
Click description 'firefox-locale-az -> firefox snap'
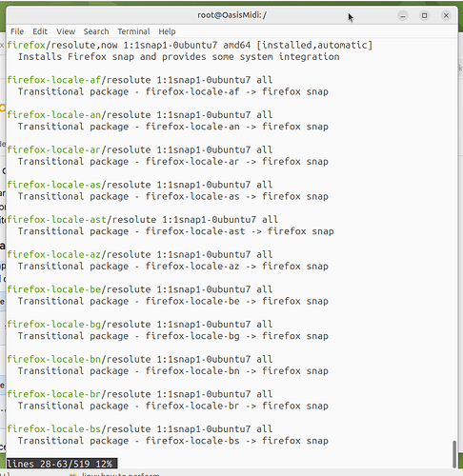(x=237, y=267)
